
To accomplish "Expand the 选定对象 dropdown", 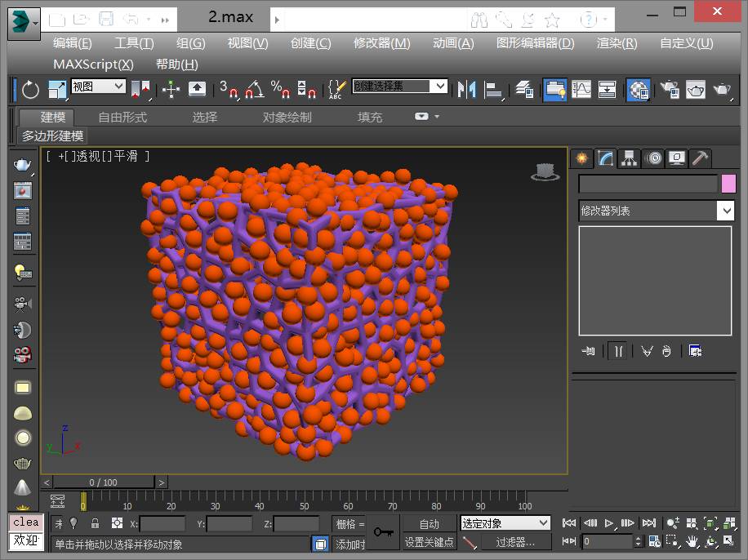I will tap(543, 522).
